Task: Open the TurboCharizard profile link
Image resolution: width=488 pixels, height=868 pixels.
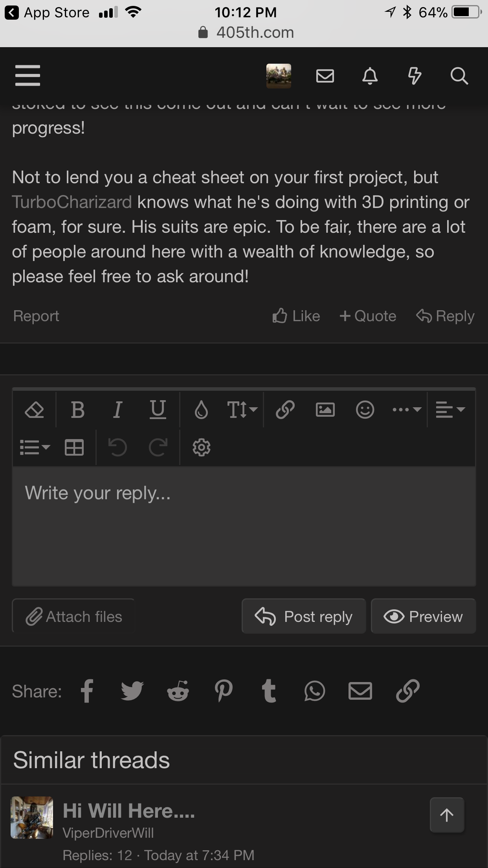Action: point(72,202)
